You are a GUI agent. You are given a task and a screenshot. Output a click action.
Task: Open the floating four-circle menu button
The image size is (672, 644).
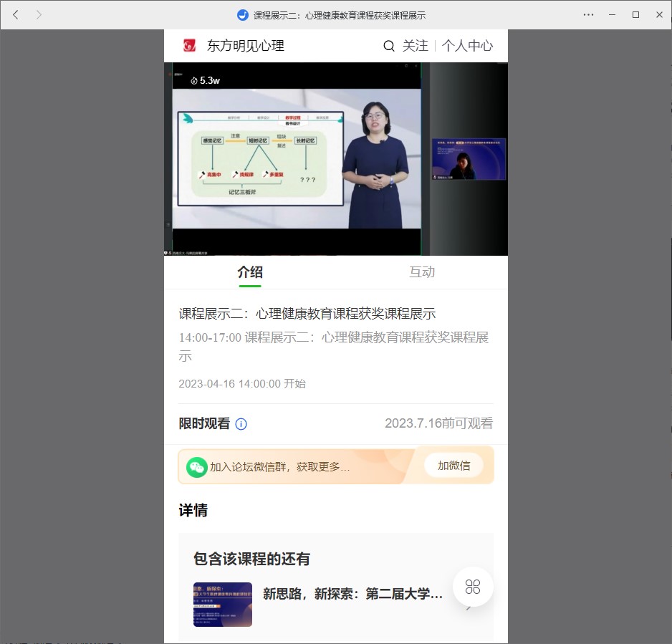coord(473,587)
